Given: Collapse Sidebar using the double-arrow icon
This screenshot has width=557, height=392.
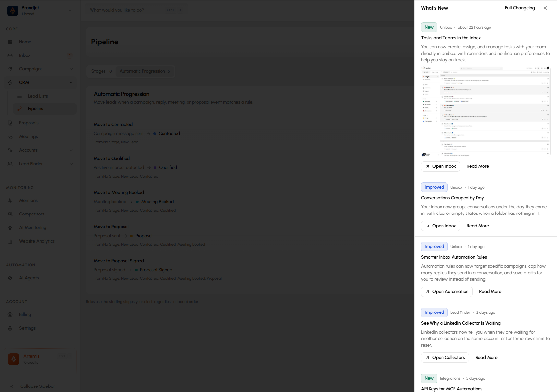Looking at the screenshot, I should [x=11, y=386].
